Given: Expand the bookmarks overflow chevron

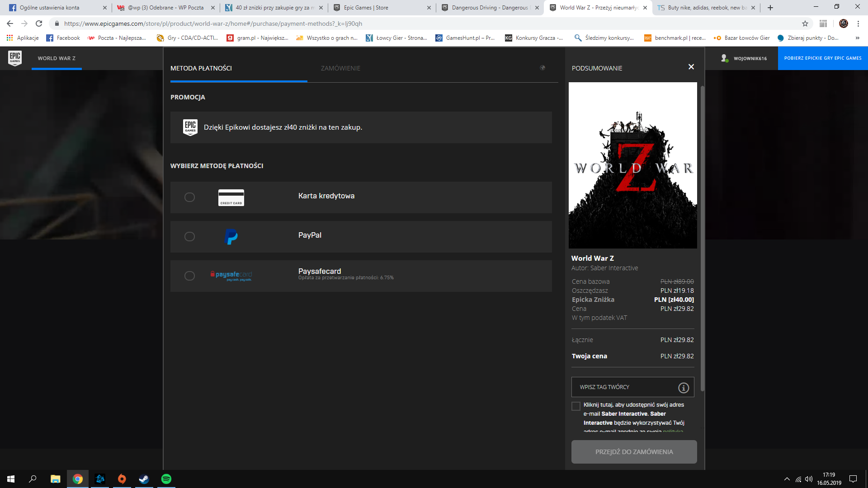Looking at the screenshot, I should pos(858,38).
